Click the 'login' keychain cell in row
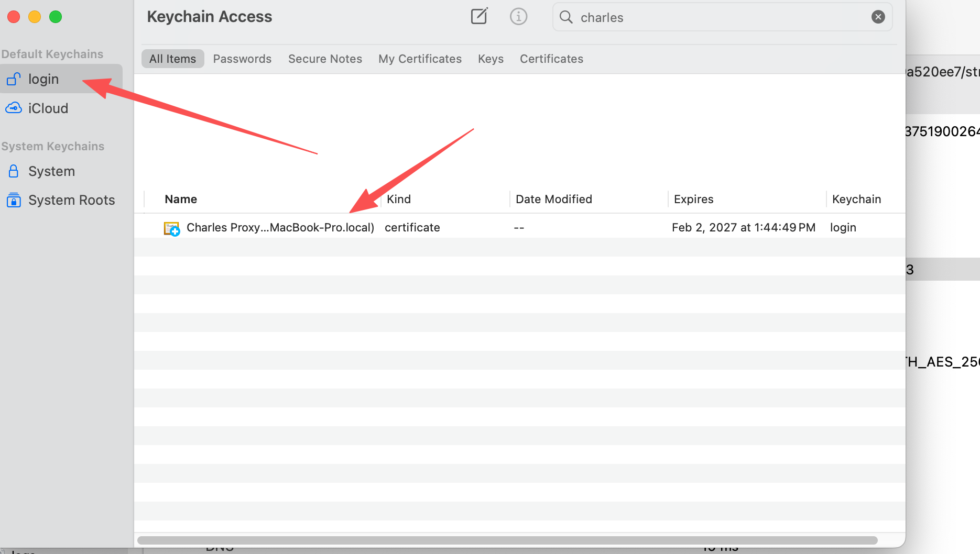980x554 pixels. click(843, 227)
